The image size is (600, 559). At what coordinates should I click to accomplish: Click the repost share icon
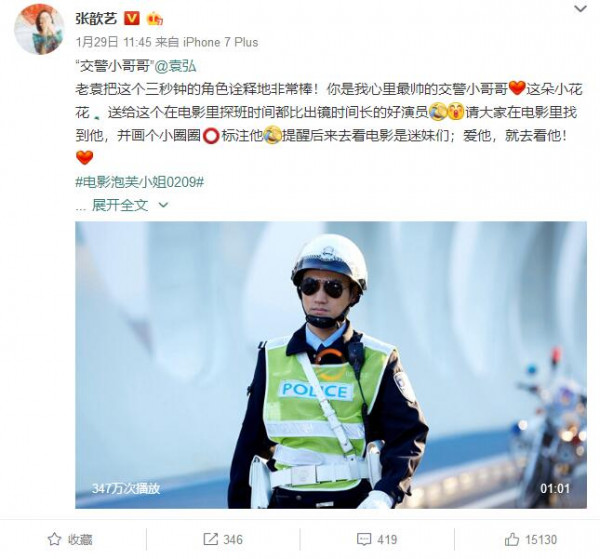(x=210, y=539)
